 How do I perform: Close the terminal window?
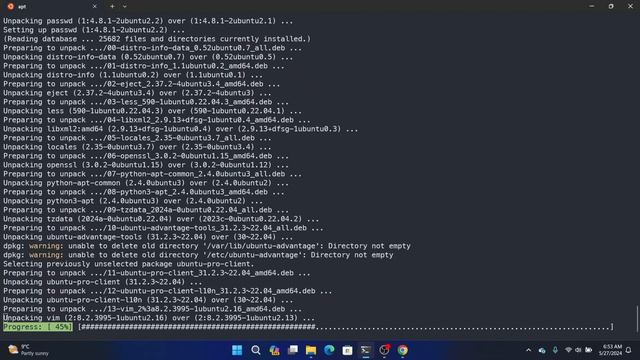tap(630, 6)
